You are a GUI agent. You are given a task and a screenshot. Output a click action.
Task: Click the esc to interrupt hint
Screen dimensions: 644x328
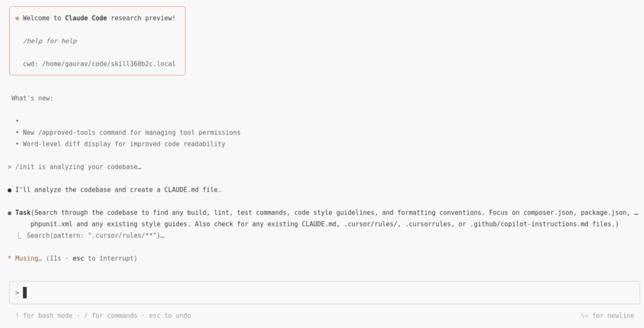point(105,258)
